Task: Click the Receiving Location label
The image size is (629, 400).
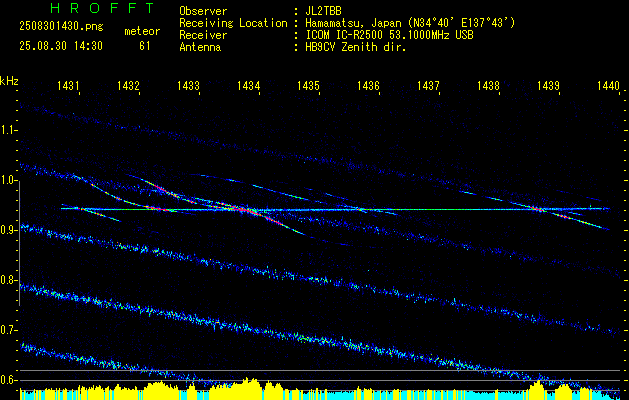Action: (x=233, y=23)
